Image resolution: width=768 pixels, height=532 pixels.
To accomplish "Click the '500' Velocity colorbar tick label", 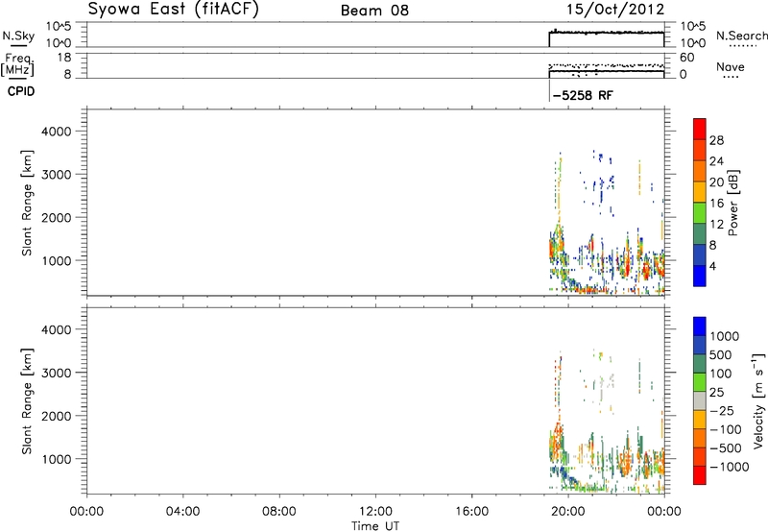I will click(x=721, y=354).
